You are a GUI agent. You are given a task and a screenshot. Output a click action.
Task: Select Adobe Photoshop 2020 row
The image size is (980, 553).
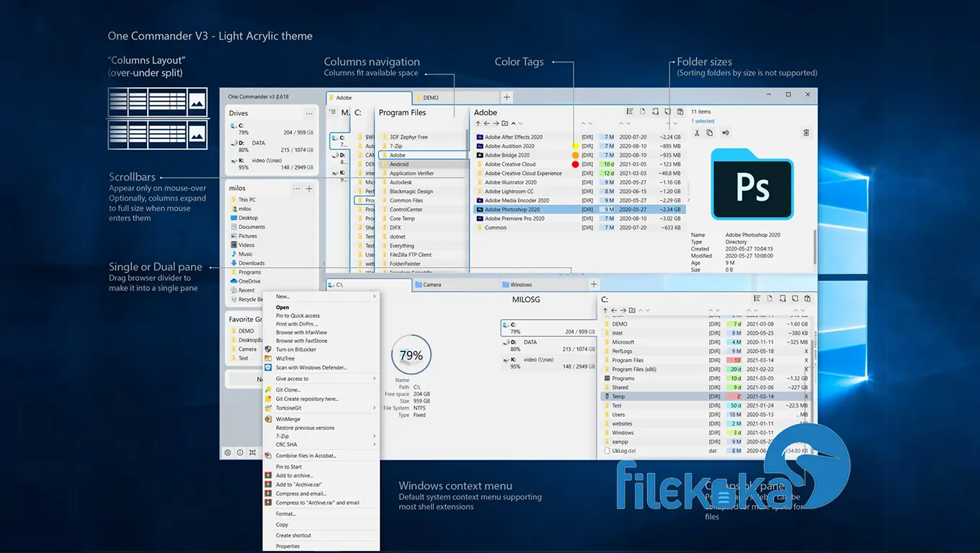tap(579, 210)
